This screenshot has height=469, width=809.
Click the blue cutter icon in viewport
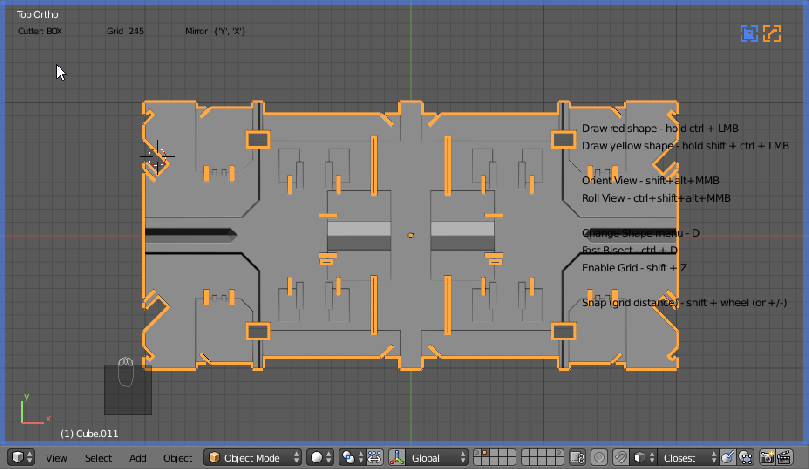(x=749, y=34)
